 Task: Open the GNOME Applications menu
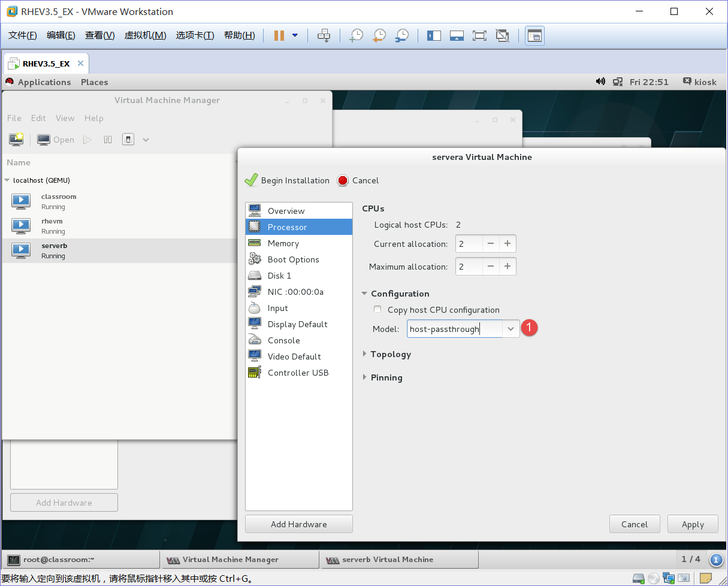(44, 82)
